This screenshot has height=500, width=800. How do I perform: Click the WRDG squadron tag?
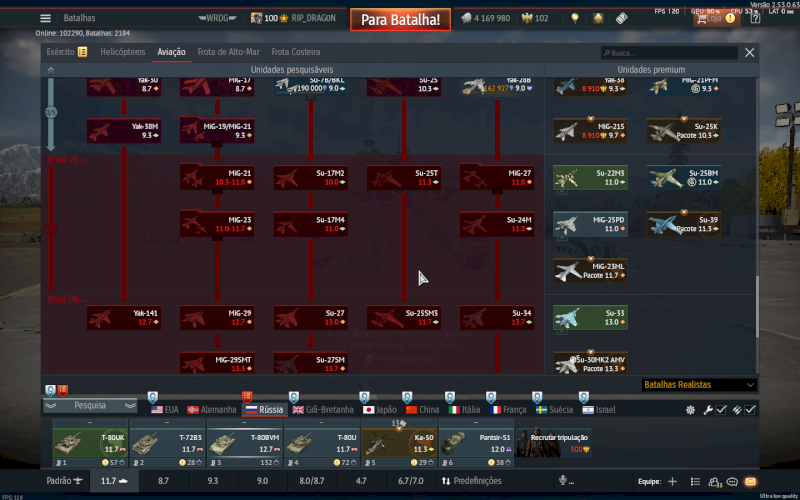coord(217,18)
